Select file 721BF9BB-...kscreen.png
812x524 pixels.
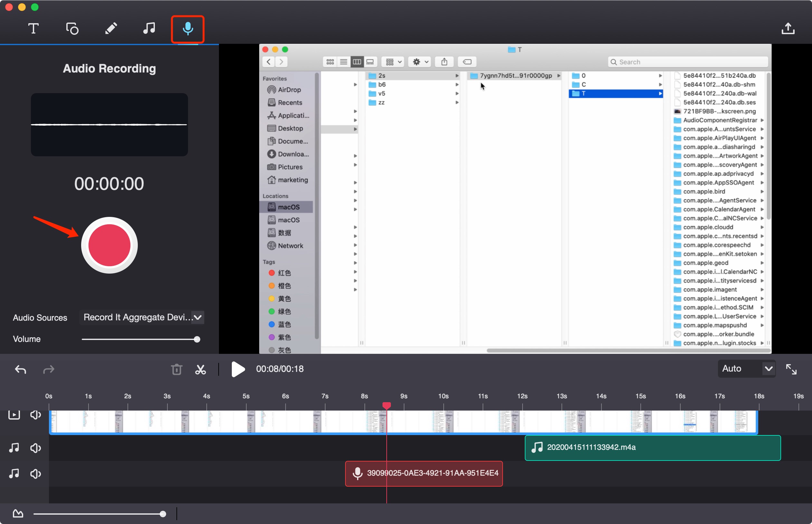pos(715,111)
